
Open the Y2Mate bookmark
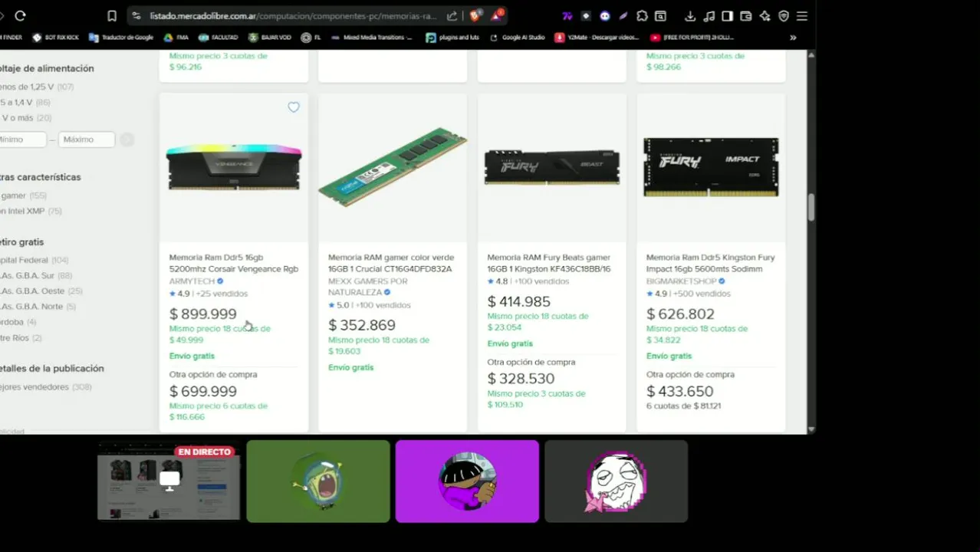tap(597, 37)
